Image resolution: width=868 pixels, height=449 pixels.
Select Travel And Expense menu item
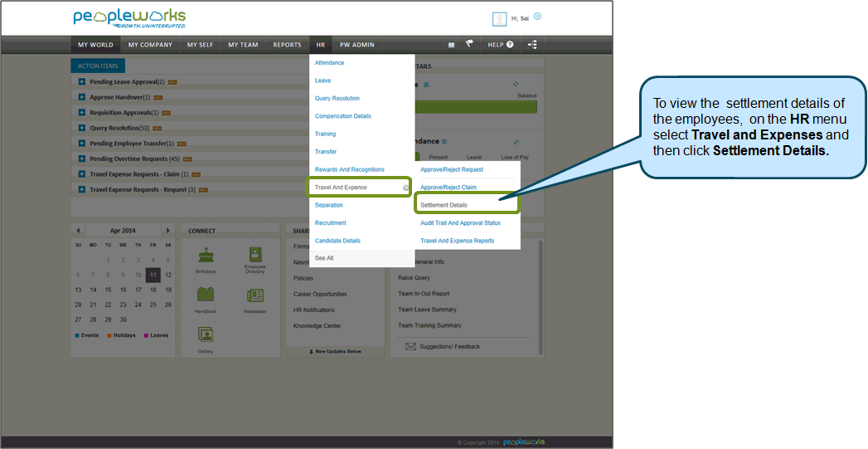click(359, 188)
